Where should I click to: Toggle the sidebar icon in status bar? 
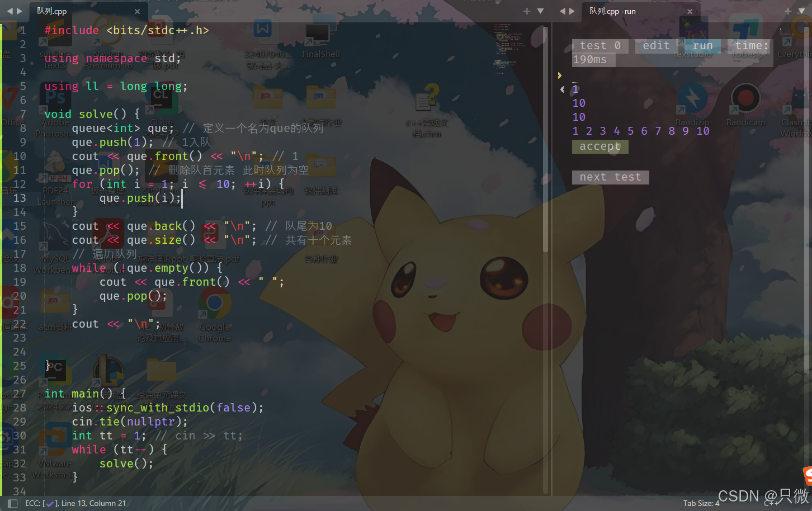(x=12, y=504)
